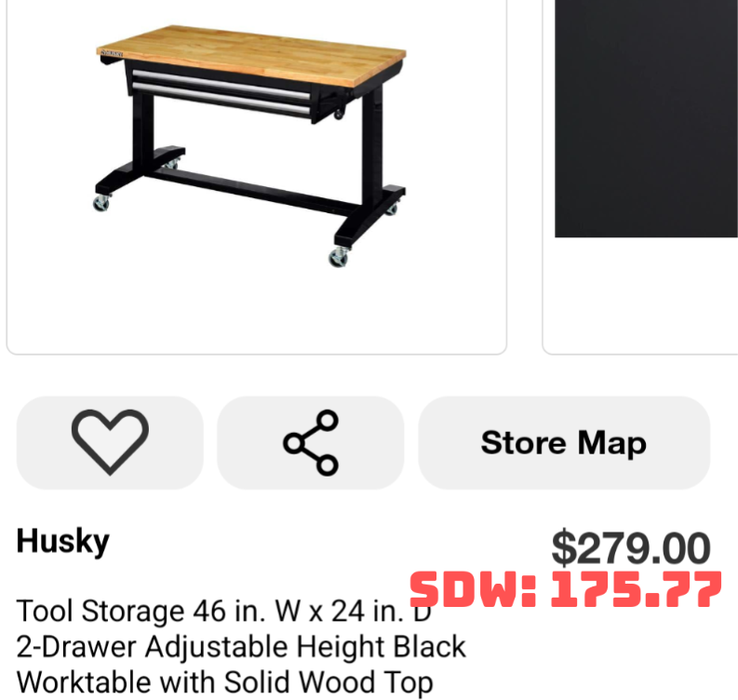Image resolution: width=738 pixels, height=700 pixels.
Task: Tap the empty white area below the workbench photo
Action: tap(257, 311)
